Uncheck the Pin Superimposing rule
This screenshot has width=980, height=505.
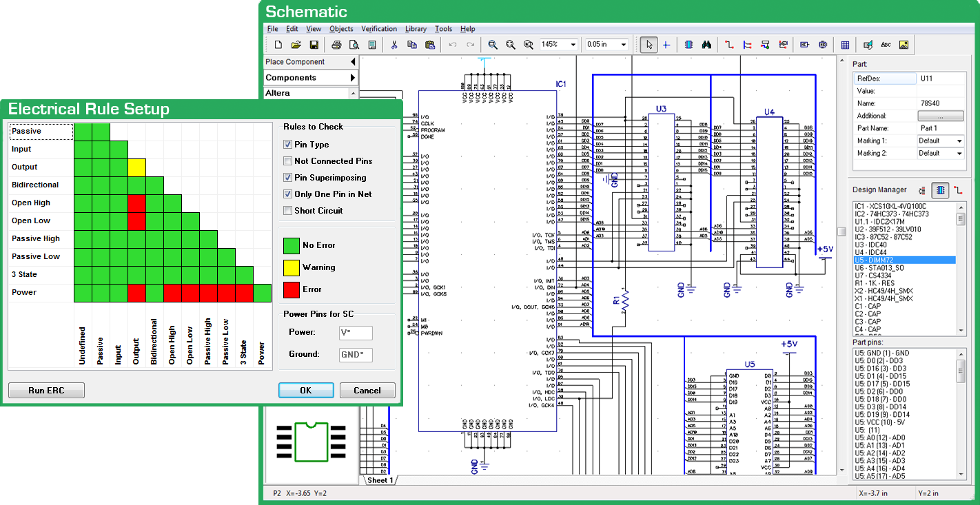tap(288, 178)
